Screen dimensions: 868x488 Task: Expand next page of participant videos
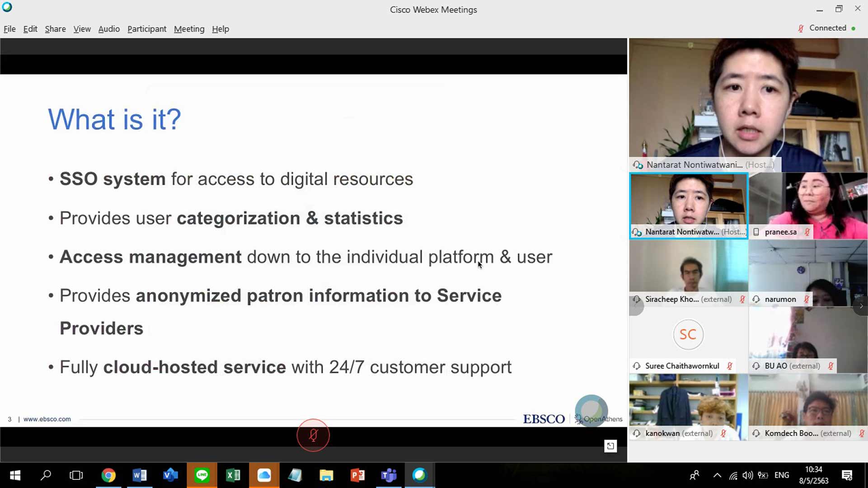[x=861, y=306]
